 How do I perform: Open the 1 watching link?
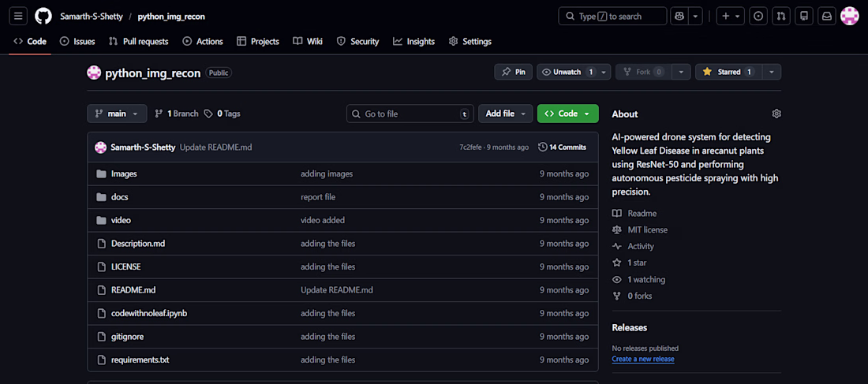tap(638, 279)
